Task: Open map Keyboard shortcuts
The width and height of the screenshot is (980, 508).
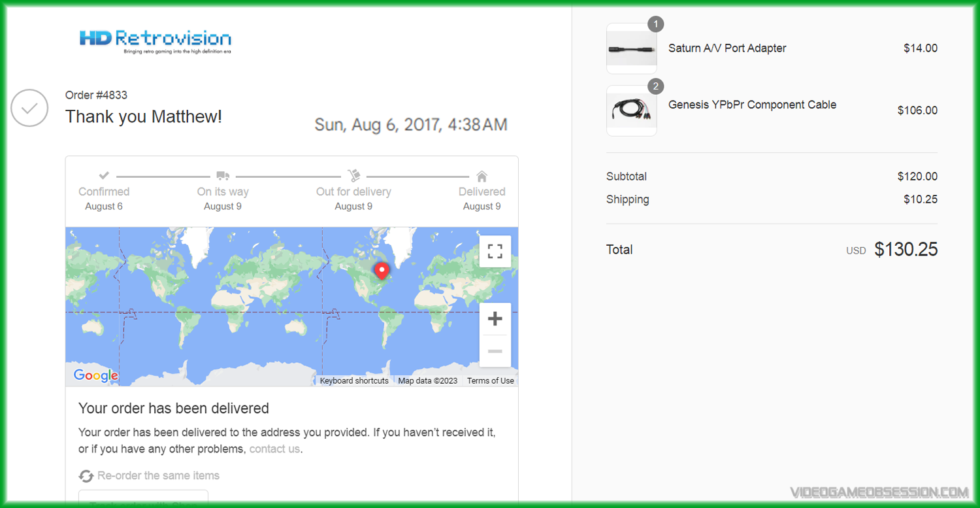Action: pos(354,381)
